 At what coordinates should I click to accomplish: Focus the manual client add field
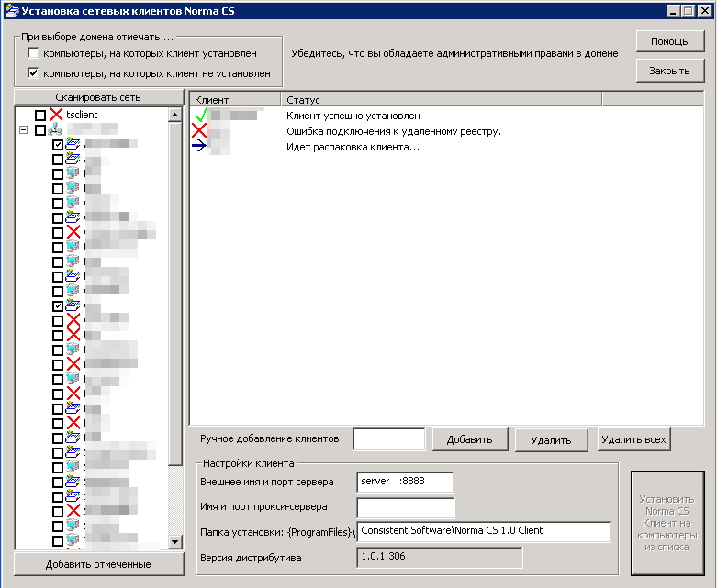pyautogui.click(x=389, y=439)
